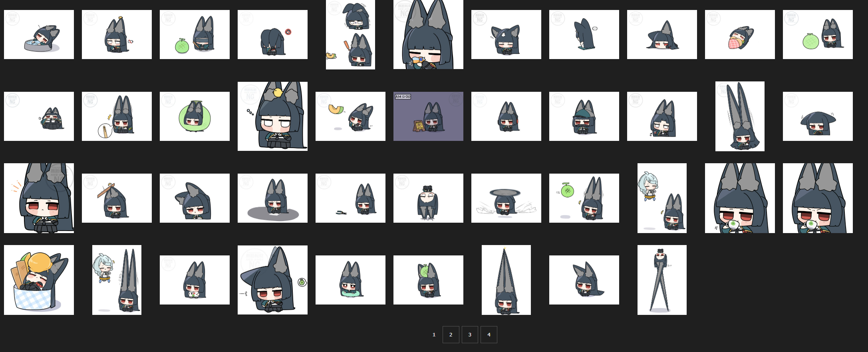Open thumbnail with wooden stick hitting head

117,198
